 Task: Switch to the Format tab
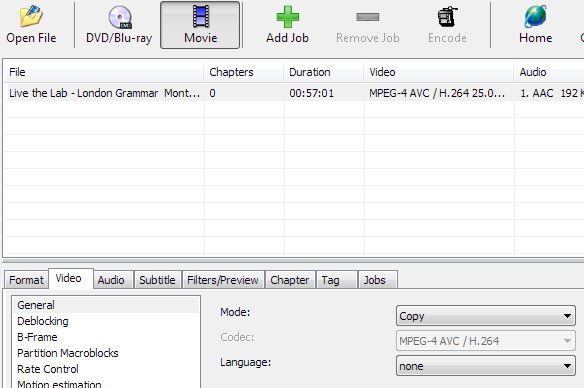pyautogui.click(x=26, y=280)
